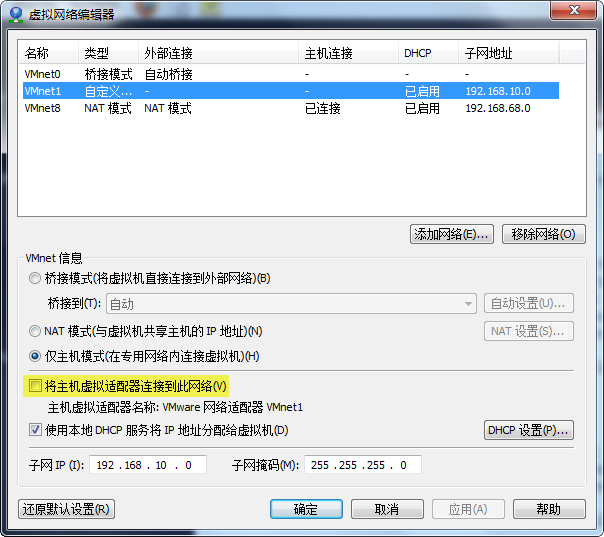The width and height of the screenshot is (604, 537).
Task: Click the 子网地址 column header
Action: (x=508, y=53)
